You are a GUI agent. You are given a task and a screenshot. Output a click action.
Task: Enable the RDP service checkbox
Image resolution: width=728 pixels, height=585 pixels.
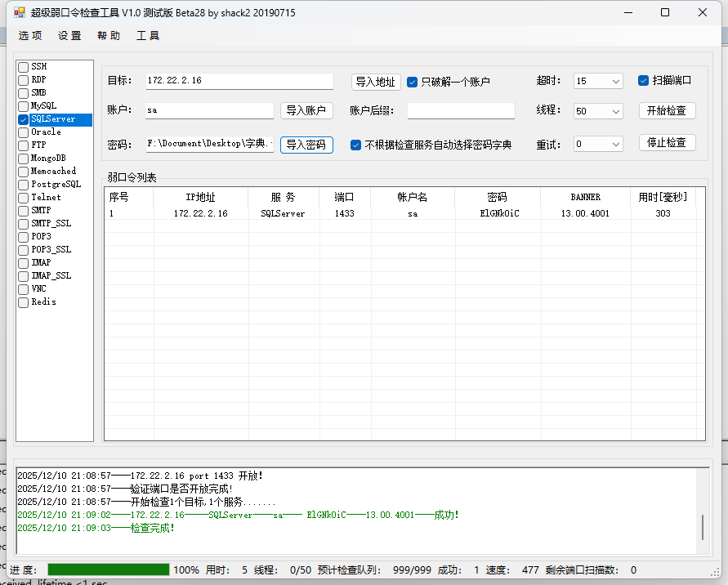point(23,80)
